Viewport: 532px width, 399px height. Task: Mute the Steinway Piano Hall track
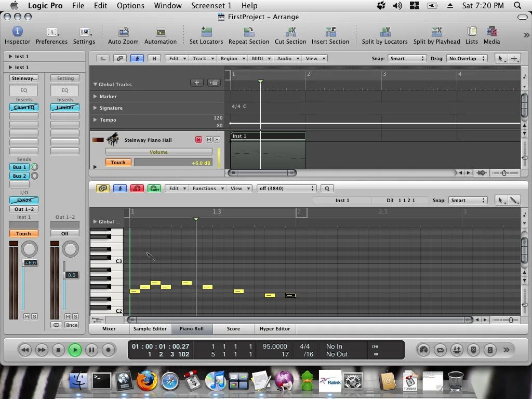[x=209, y=139]
